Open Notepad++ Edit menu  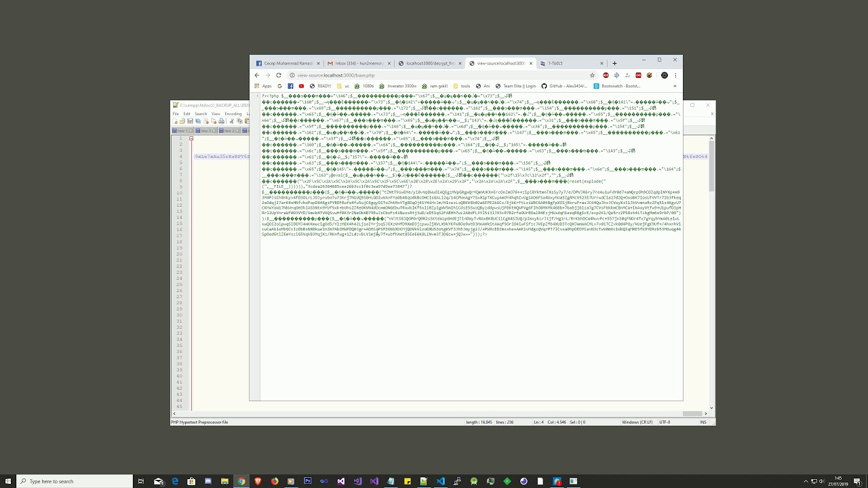point(186,114)
